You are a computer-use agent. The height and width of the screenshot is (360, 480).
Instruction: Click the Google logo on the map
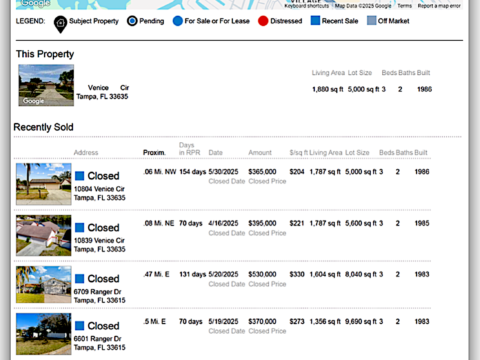click(x=35, y=3)
